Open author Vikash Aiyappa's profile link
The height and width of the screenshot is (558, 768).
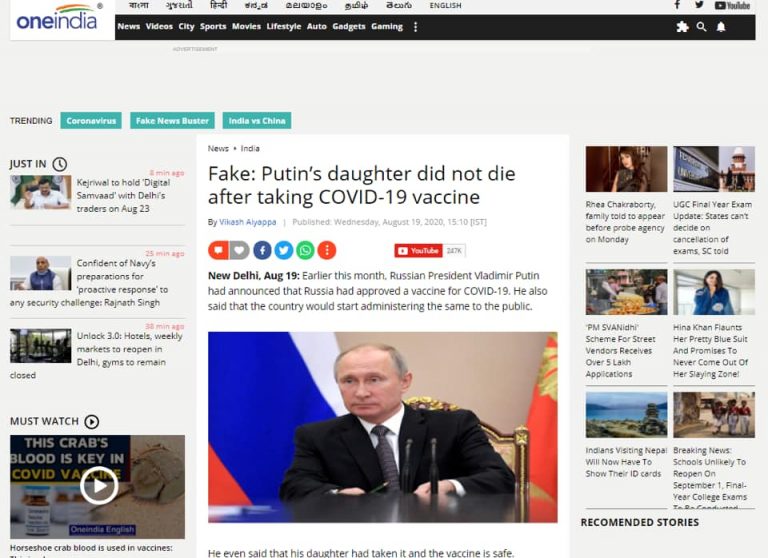point(247,222)
